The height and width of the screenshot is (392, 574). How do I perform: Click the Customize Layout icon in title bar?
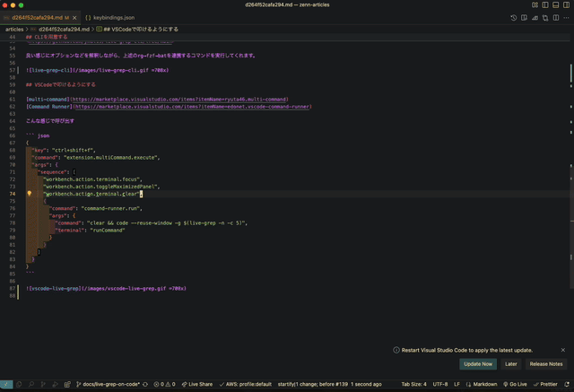535,4
